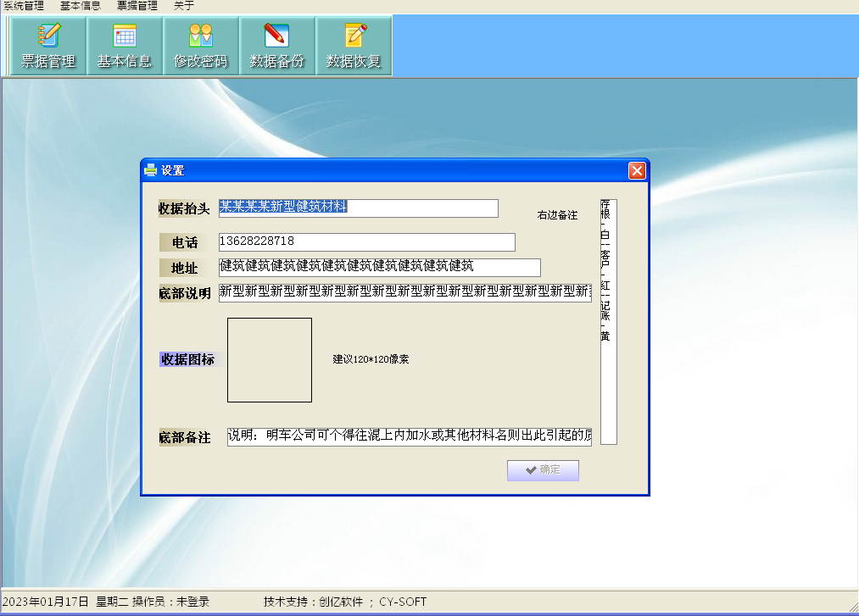Open the 基本信息 toolbar icon
Image resolution: width=859 pixels, height=616 pixels.
pyautogui.click(x=125, y=46)
